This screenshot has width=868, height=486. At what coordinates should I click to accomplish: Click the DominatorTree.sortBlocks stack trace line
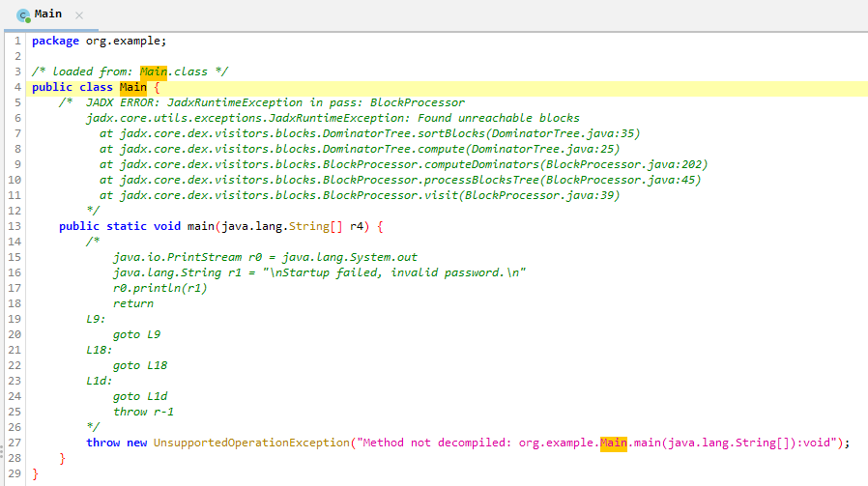[369, 133]
